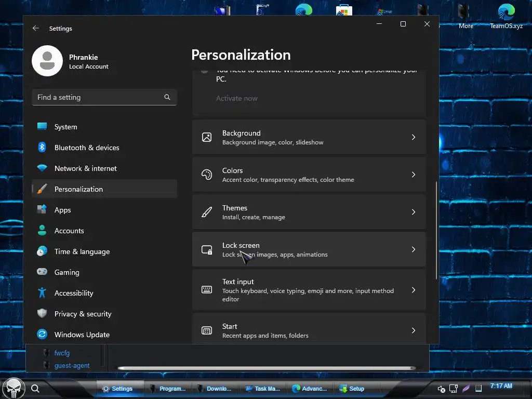Click the Accessibility figure icon

coord(42,293)
